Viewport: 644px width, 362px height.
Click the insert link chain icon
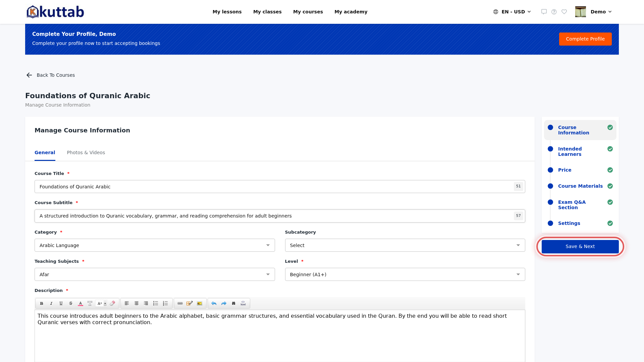[180, 303]
